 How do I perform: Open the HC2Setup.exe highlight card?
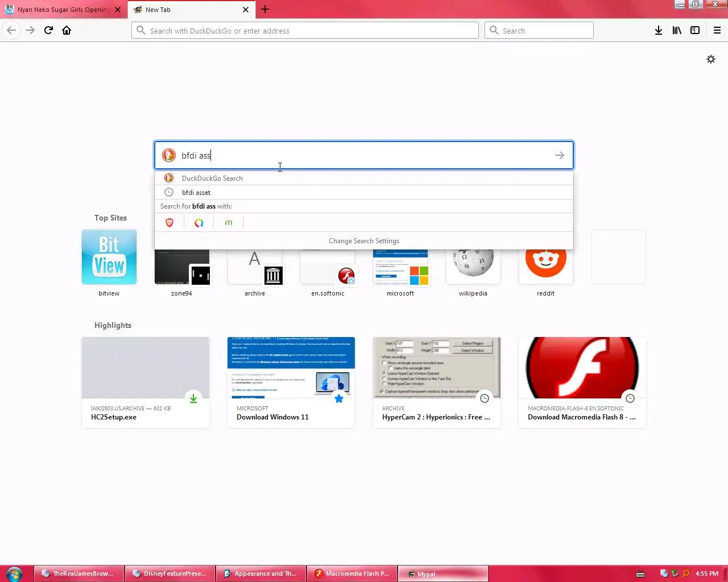146,382
